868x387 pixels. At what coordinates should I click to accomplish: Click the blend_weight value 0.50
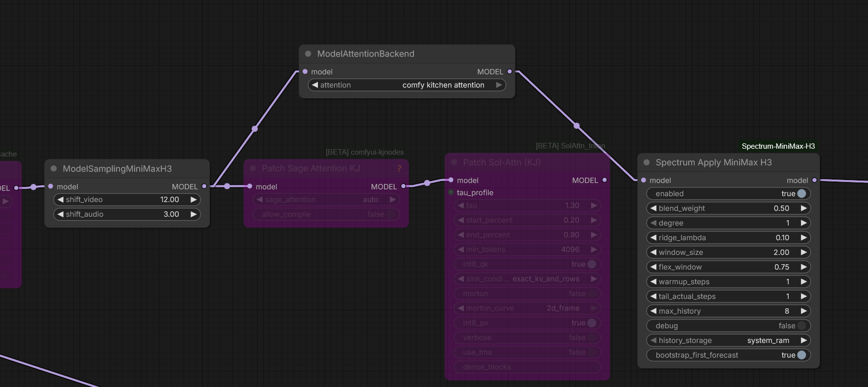pyautogui.click(x=781, y=208)
